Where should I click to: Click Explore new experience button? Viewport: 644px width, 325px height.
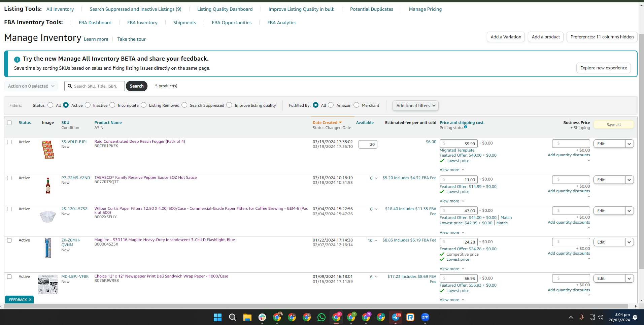(604, 68)
